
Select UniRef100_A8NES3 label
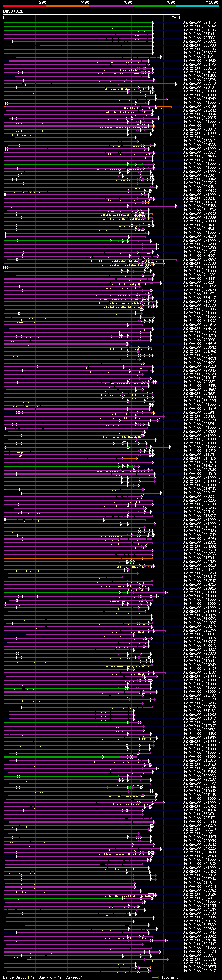tap(199, 237)
